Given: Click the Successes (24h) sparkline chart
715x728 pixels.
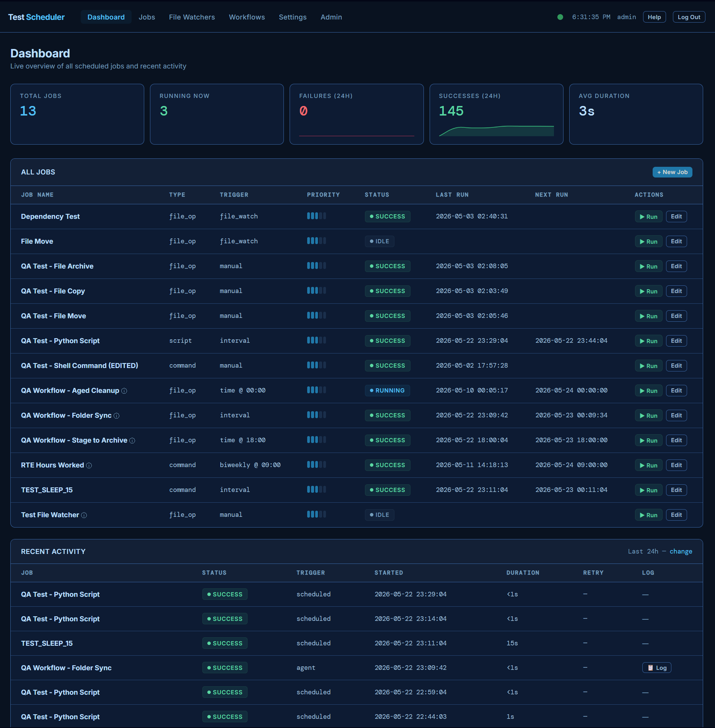Looking at the screenshot, I should [x=496, y=131].
